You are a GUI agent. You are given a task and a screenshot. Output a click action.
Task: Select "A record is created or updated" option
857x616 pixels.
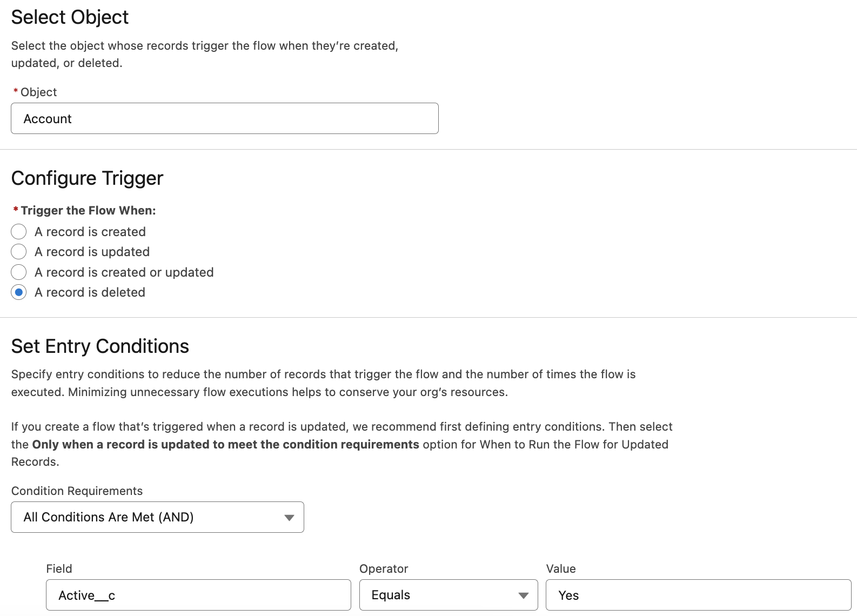click(18, 272)
